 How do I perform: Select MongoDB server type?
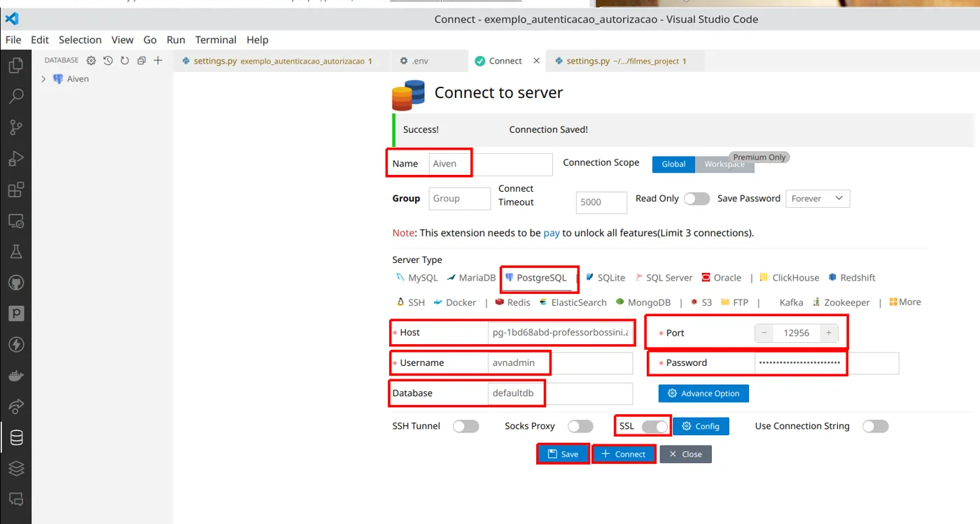(643, 302)
